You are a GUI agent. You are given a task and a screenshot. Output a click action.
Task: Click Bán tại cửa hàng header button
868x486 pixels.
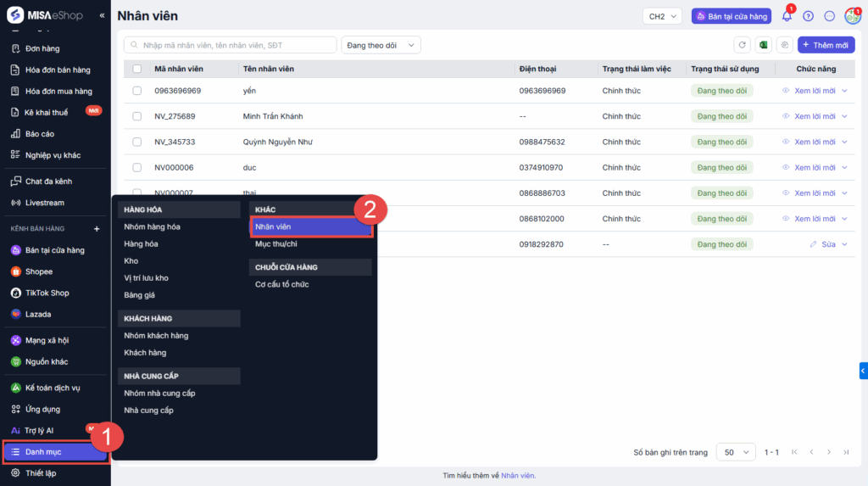pos(732,16)
